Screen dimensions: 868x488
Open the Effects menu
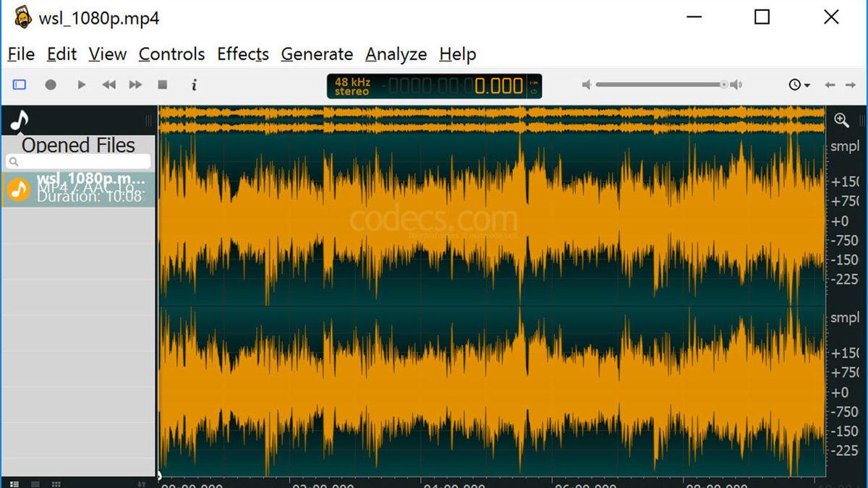coord(242,54)
